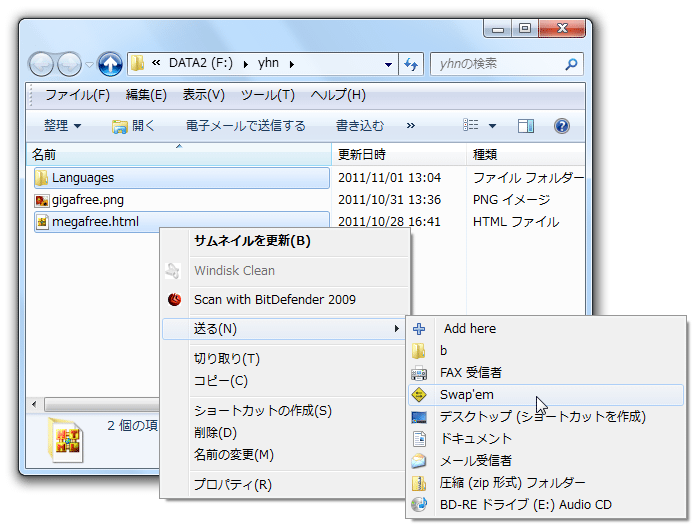Open the ヘルプ(H) menu
Image resolution: width=695 pixels, height=528 pixels.
point(338,95)
